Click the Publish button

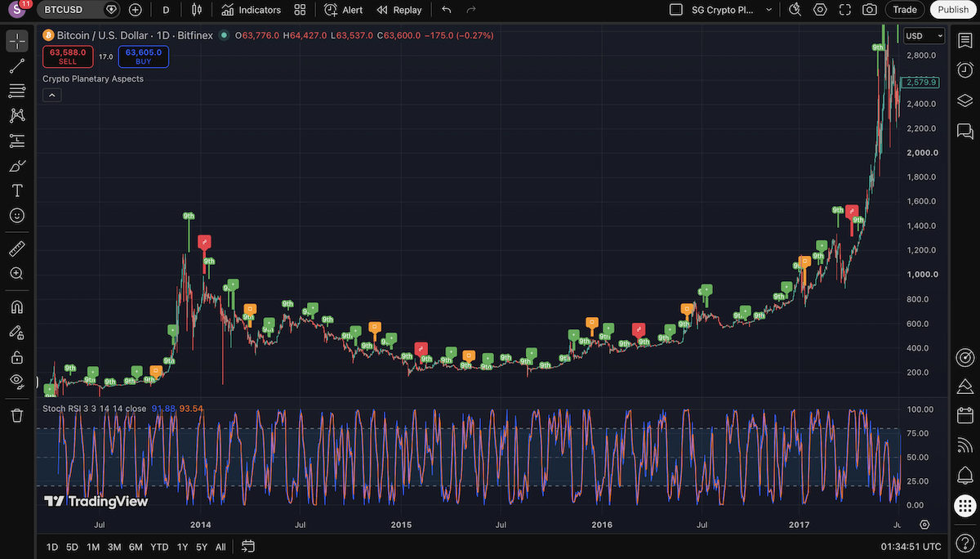(x=953, y=10)
